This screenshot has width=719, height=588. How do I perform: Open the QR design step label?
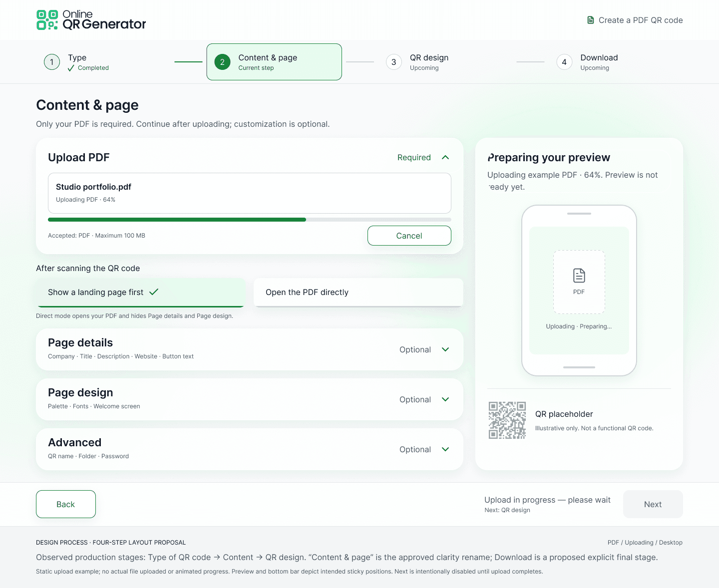coord(429,58)
